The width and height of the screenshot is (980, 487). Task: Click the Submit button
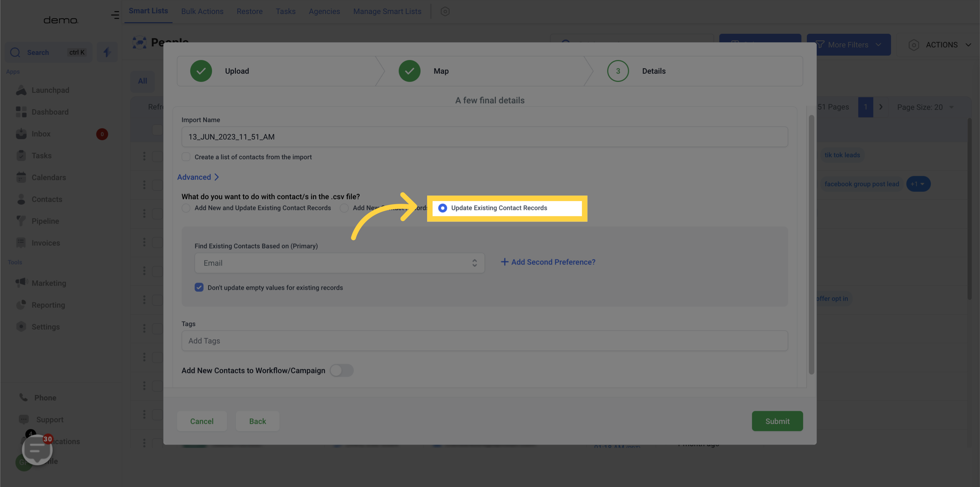tap(777, 421)
